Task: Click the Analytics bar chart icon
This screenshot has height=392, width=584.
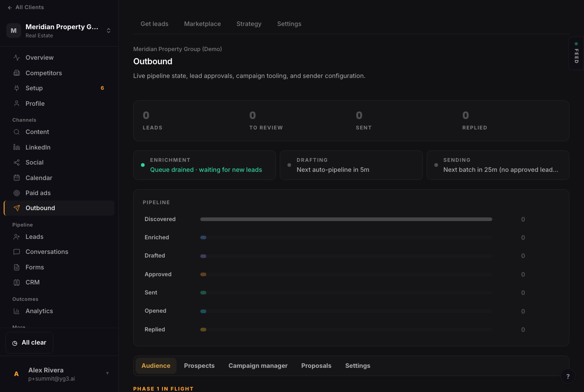Action: tap(17, 311)
